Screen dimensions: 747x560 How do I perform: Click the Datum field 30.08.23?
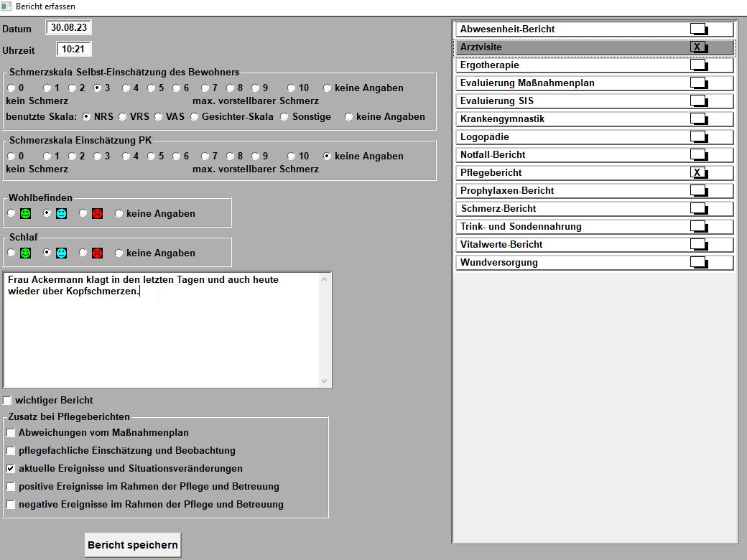69,27
